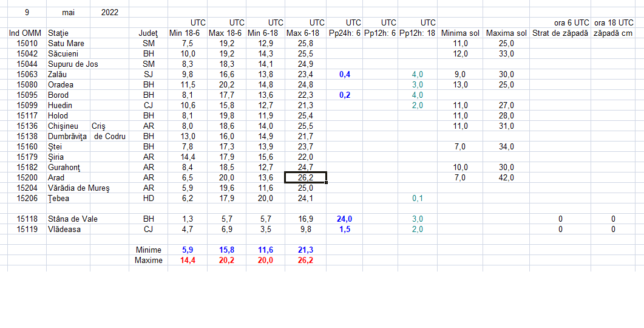Select the ora 18 UTC header
The width and height of the screenshot is (644, 328).
(613, 22)
